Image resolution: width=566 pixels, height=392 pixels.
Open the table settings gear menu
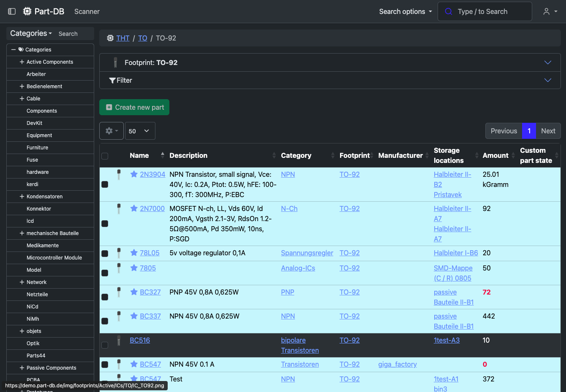click(112, 131)
